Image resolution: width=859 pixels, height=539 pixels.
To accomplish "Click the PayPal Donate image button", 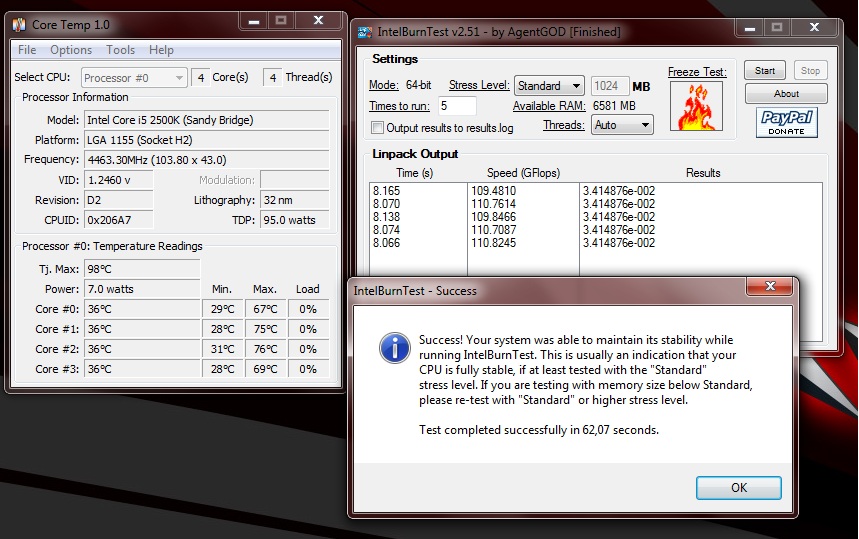I will 787,122.
